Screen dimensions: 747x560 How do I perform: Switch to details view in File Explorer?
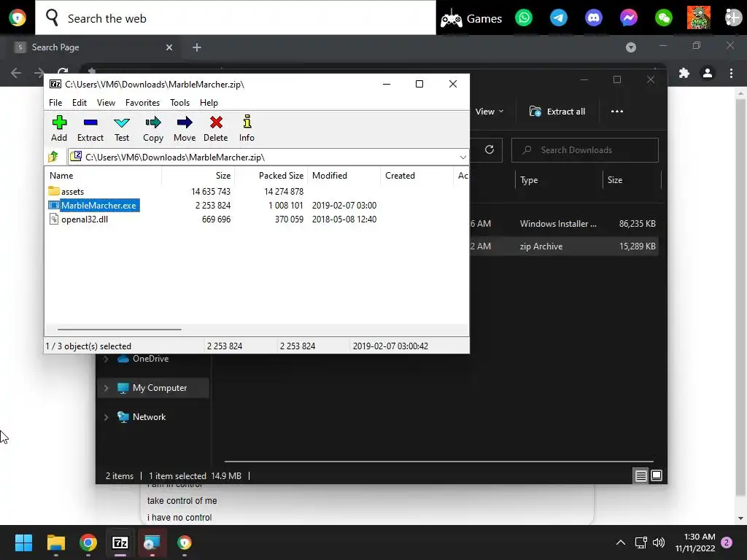pyautogui.click(x=640, y=475)
